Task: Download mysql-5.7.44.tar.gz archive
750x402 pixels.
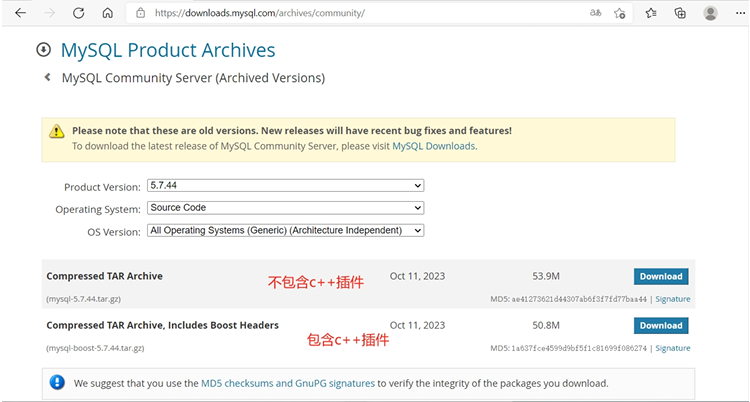Action: (x=661, y=276)
